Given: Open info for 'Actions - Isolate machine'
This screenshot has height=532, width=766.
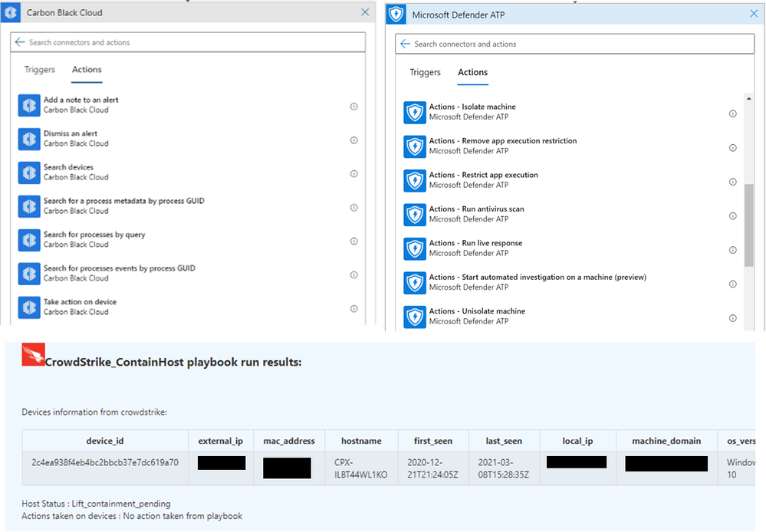Looking at the screenshot, I should click(733, 113).
